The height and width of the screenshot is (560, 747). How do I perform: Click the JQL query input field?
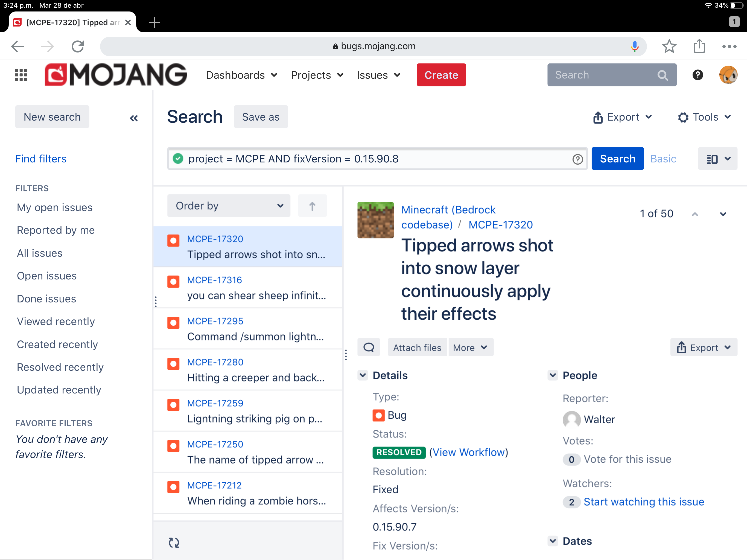point(372,159)
